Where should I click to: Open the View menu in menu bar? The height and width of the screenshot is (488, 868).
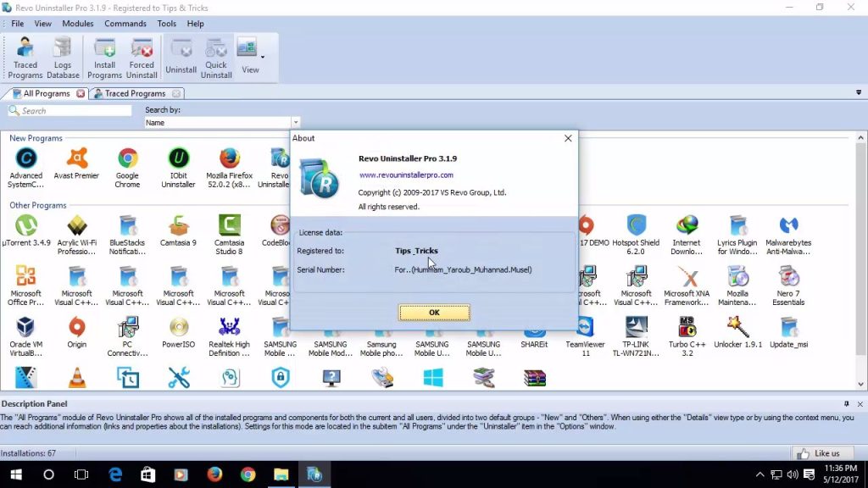[x=42, y=24]
